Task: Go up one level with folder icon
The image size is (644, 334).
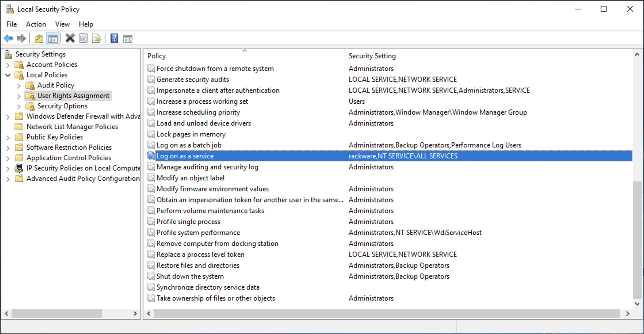Action: (x=39, y=38)
